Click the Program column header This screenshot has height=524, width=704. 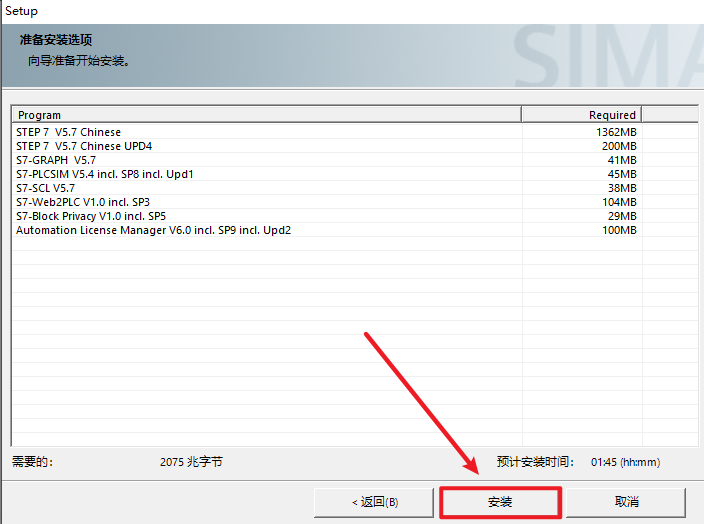click(x=267, y=115)
